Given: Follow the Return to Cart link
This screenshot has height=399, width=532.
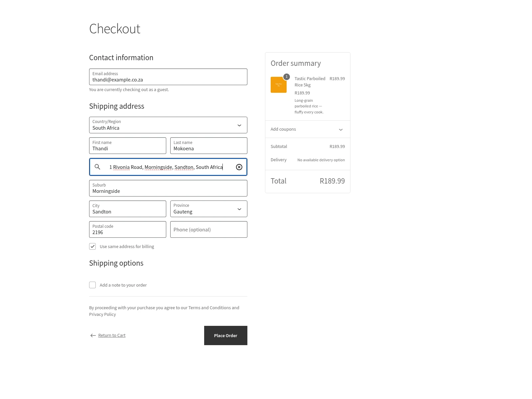Looking at the screenshot, I should coord(112,335).
